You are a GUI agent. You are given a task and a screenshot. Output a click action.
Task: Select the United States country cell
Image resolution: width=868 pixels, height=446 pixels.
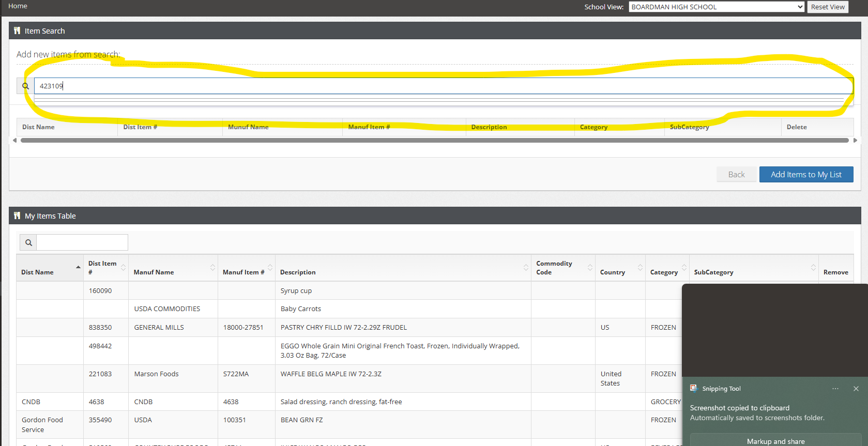[620, 378]
